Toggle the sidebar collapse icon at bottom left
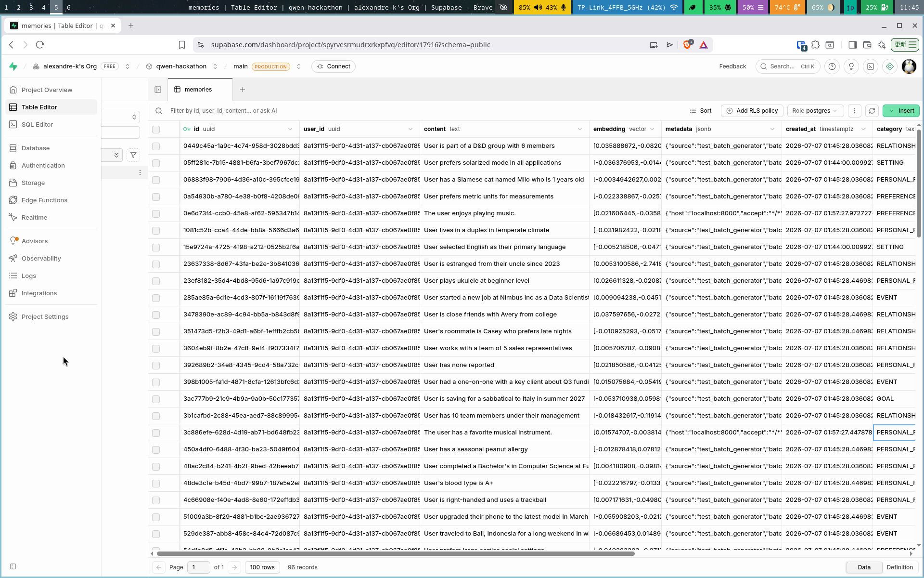 coord(13,566)
